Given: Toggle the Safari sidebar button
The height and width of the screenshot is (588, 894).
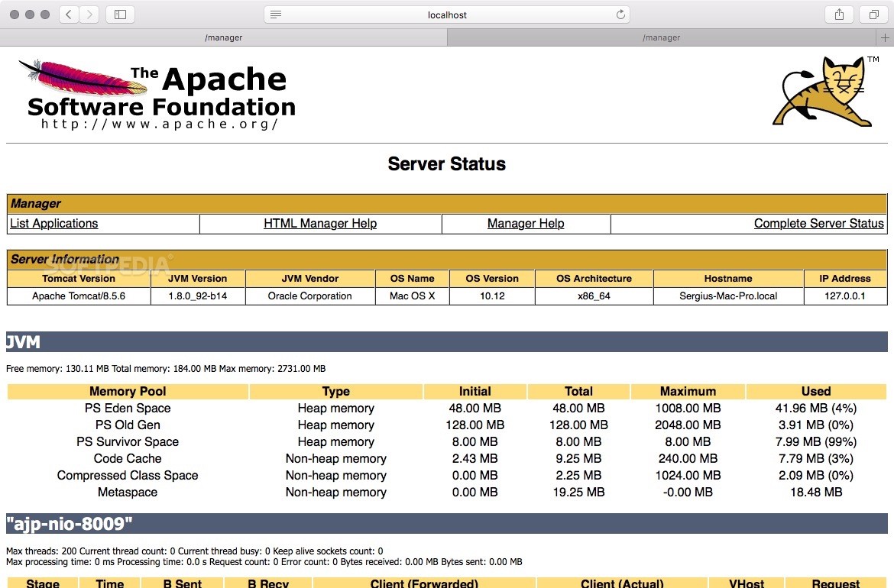Looking at the screenshot, I should coord(120,15).
